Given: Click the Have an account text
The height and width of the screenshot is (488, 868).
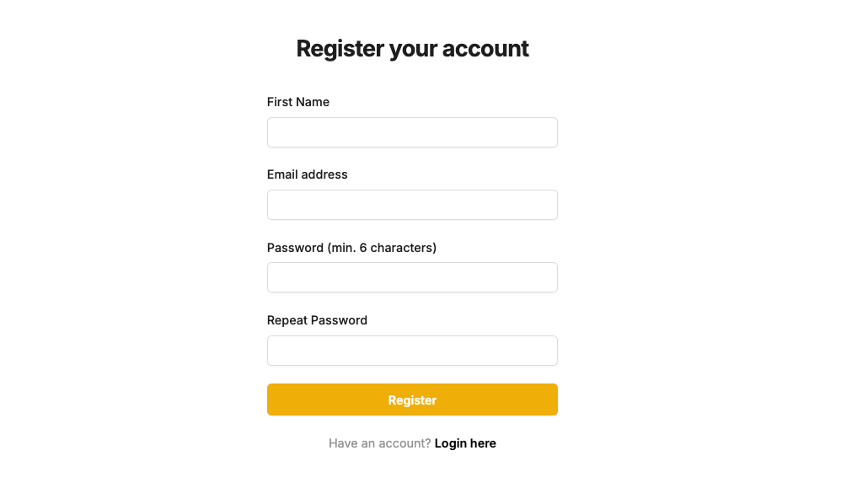Looking at the screenshot, I should tap(378, 442).
